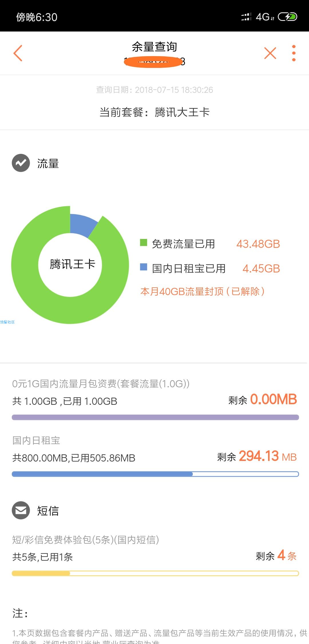This screenshot has width=309, height=644.
Task: Close the page with the X icon
Action: pos(270,53)
